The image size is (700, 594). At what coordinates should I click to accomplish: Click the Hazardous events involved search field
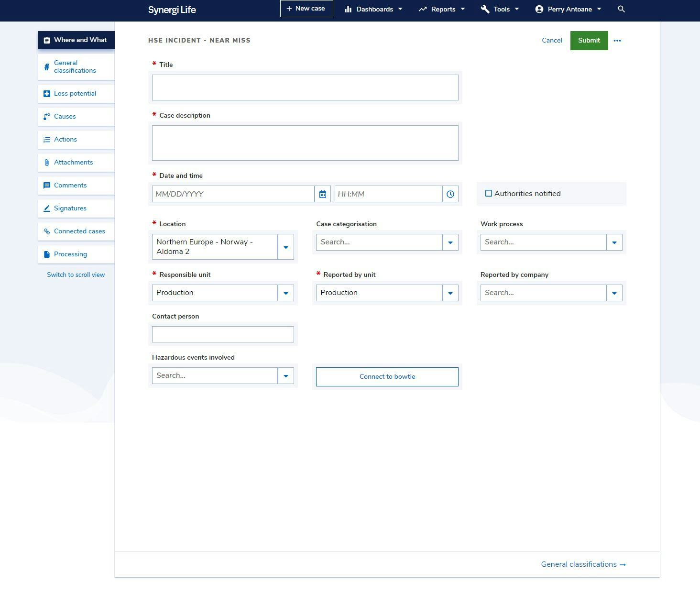215,376
